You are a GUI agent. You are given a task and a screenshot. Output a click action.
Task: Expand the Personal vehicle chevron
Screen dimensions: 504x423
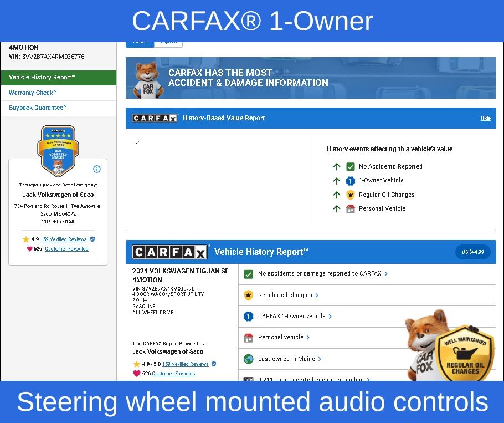click(308, 338)
